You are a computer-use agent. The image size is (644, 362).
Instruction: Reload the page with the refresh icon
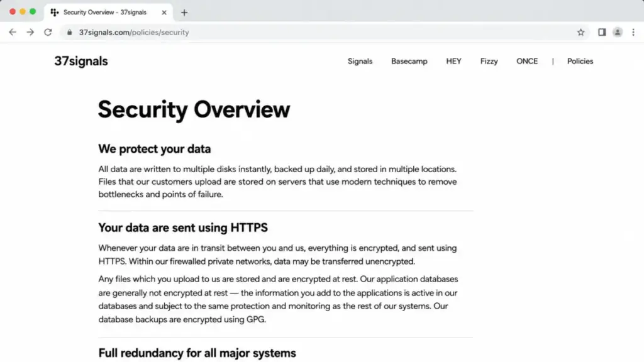(x=48, y=32)
